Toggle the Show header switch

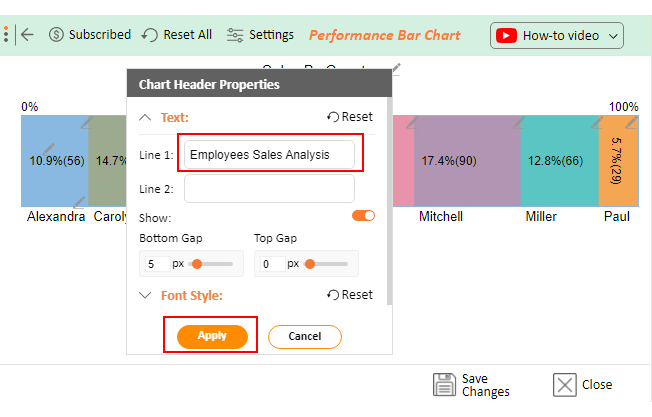[363, 215]
